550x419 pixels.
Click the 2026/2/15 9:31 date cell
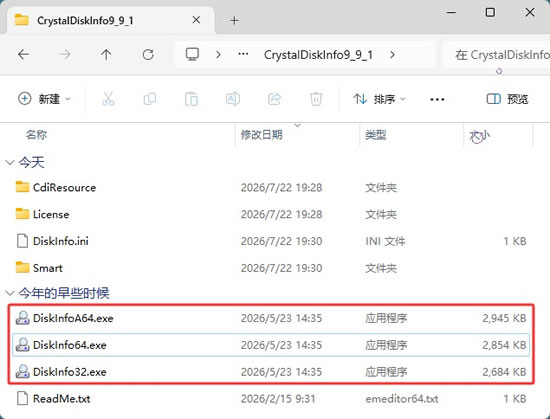coord(278,399)
